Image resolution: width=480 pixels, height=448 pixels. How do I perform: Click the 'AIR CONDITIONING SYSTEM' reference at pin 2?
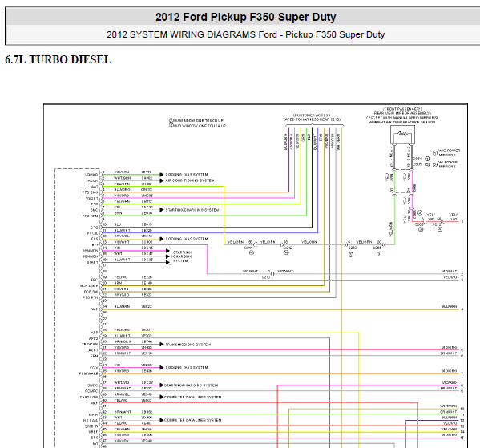(189, 180)
